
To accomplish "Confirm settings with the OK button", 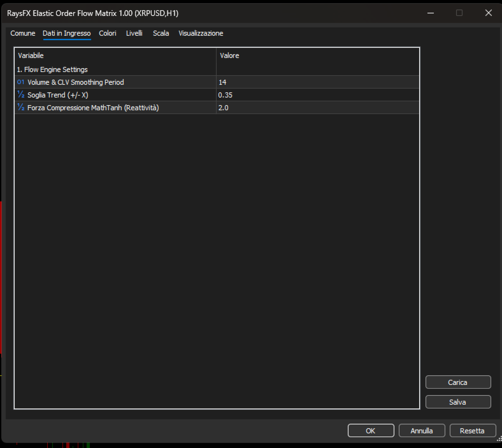I will coord(371,431).
